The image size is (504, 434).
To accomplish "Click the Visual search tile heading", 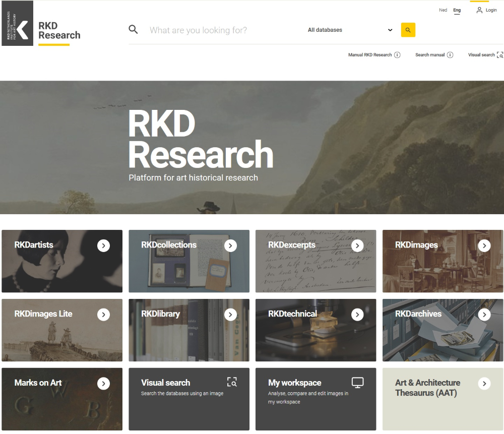I will (165, 383).
